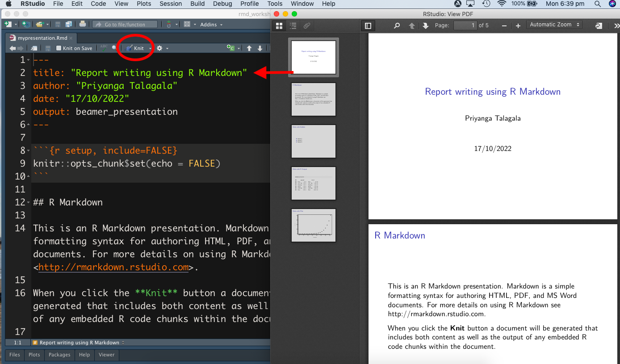
Task: Open the section navigator showing Report writing using R Markdown
Action: coord(79,343)
